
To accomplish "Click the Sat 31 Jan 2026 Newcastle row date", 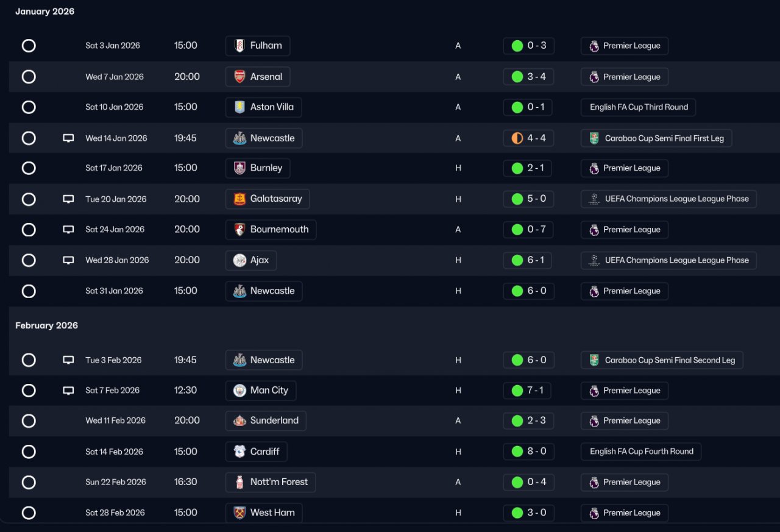I will tap(114, 291).
